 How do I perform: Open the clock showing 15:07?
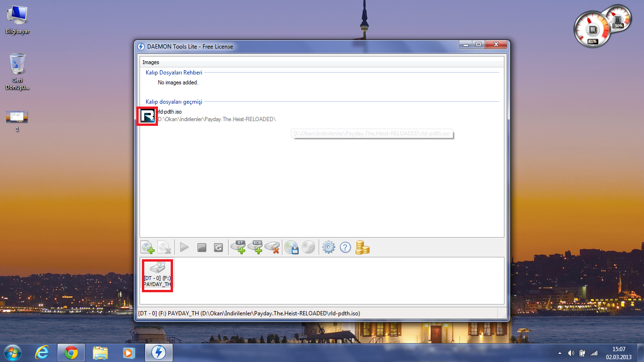click(619, 353)
